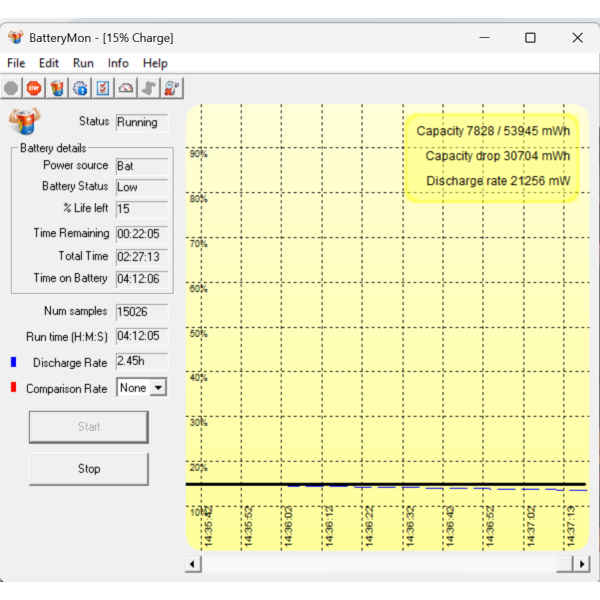Maximize the BatteryMon window
The image size is (600, 600).
[530, 38]
